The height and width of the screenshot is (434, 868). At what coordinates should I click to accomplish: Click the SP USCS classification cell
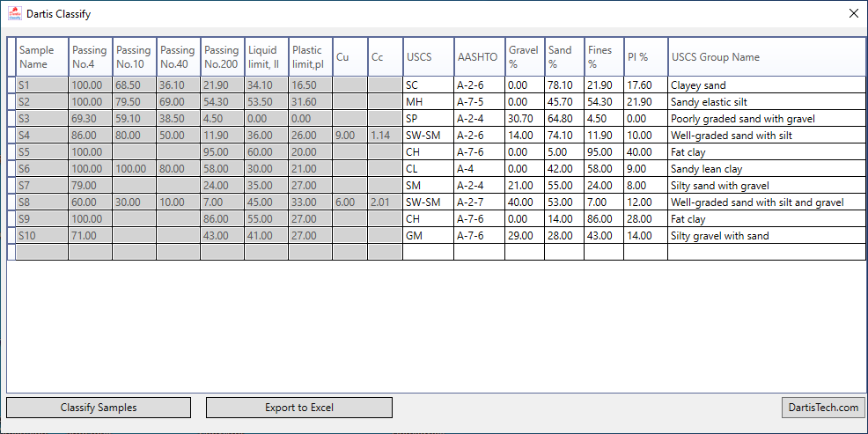coord(429,119)
